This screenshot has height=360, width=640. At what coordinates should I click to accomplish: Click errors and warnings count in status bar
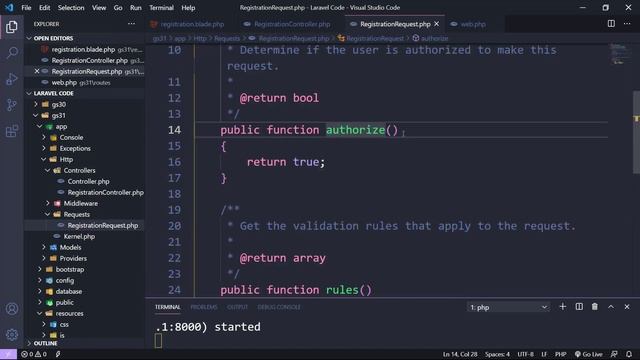click(x=34, y=354)
